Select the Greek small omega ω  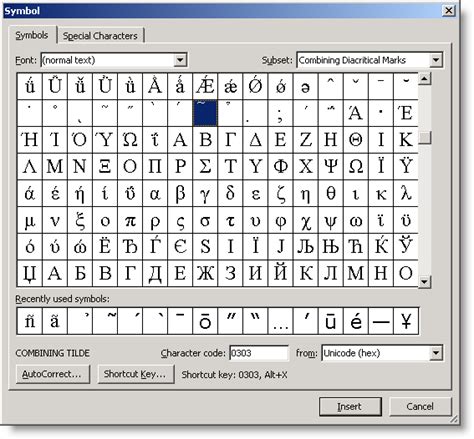pyautogui.click(x=356, y=220)
